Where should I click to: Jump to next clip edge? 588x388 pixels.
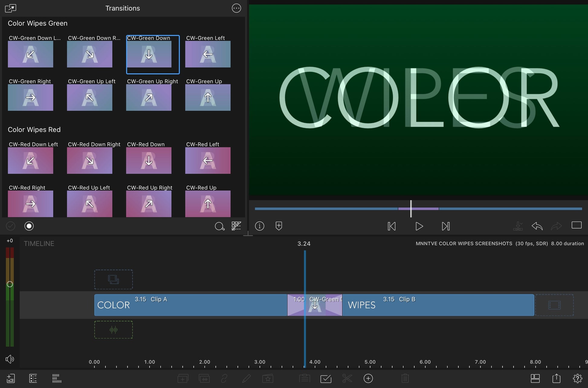tap(446, 226)
